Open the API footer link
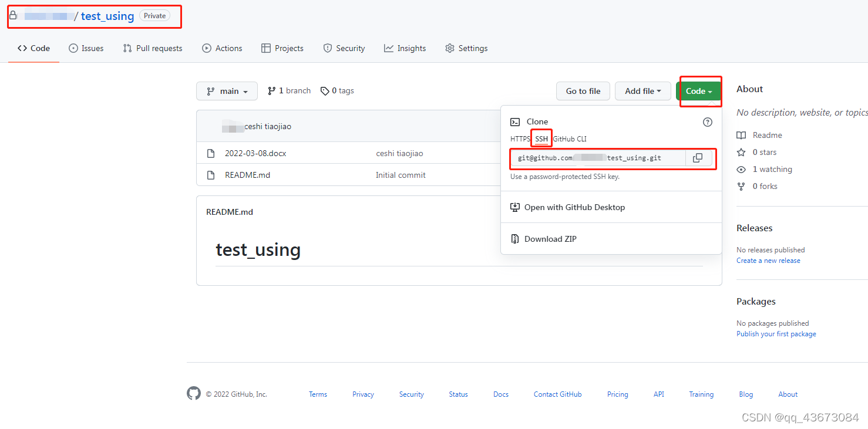The image size is (868, 429). [x=659, y=394]
